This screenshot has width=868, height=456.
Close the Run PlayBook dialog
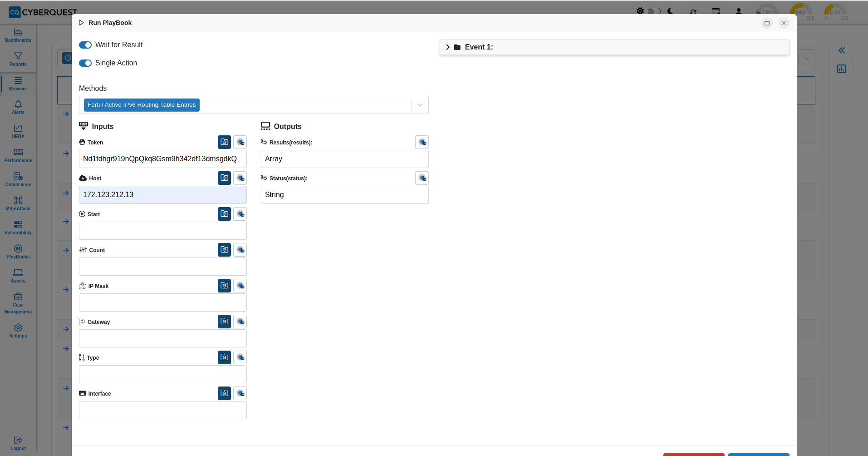(784, 23)
